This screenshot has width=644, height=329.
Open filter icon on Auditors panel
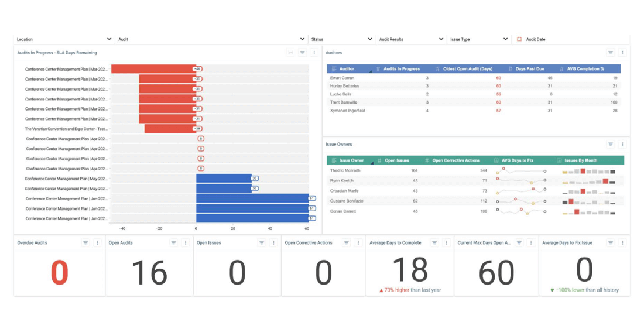(610, 53)
